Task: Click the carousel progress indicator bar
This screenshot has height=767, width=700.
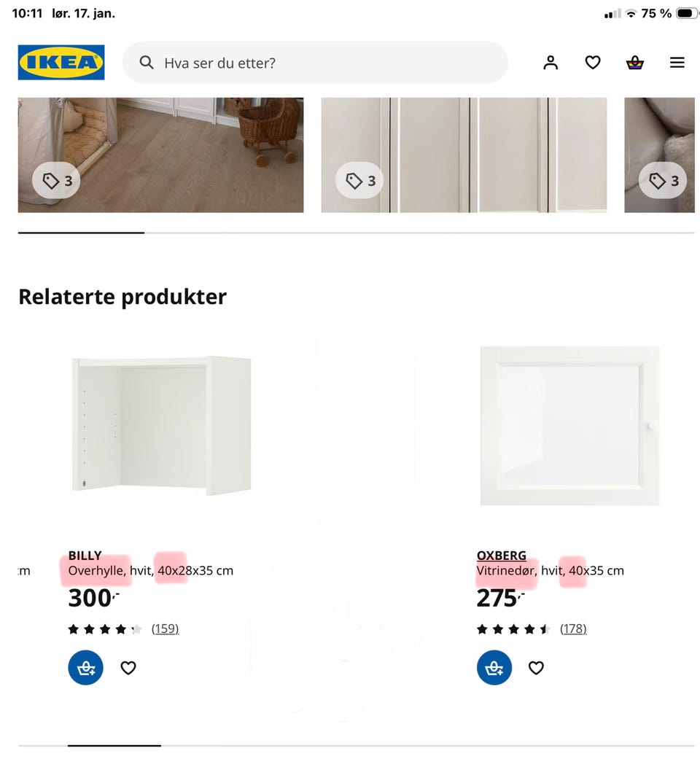Action: click(82, 233)
